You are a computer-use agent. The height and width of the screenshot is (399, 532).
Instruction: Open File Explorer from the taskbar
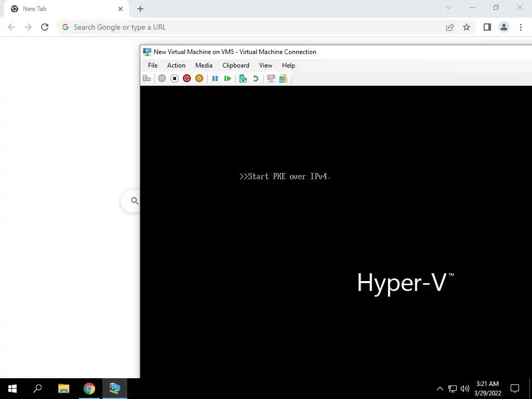coord(63,389)
